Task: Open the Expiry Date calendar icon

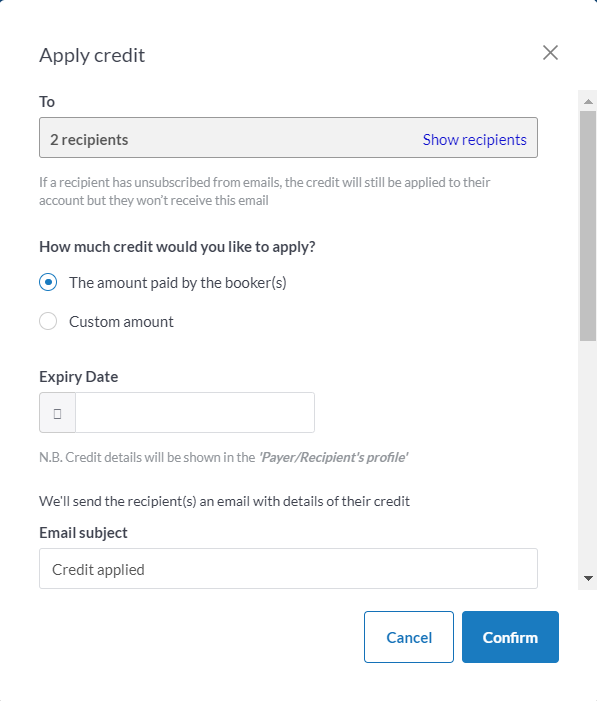Action: [57, 413]
